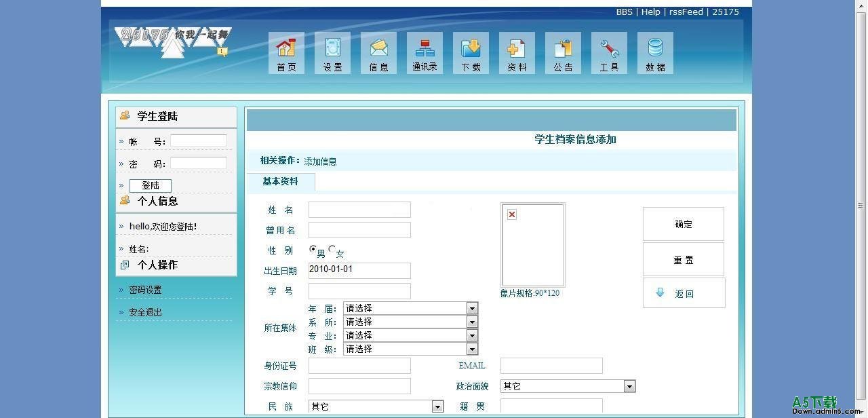Image resolution: width=868 pixels, height=418 pixels.
Task: Click the 像片规格:90*120 text
Action: pyautogui.click(x=530, y=293)
